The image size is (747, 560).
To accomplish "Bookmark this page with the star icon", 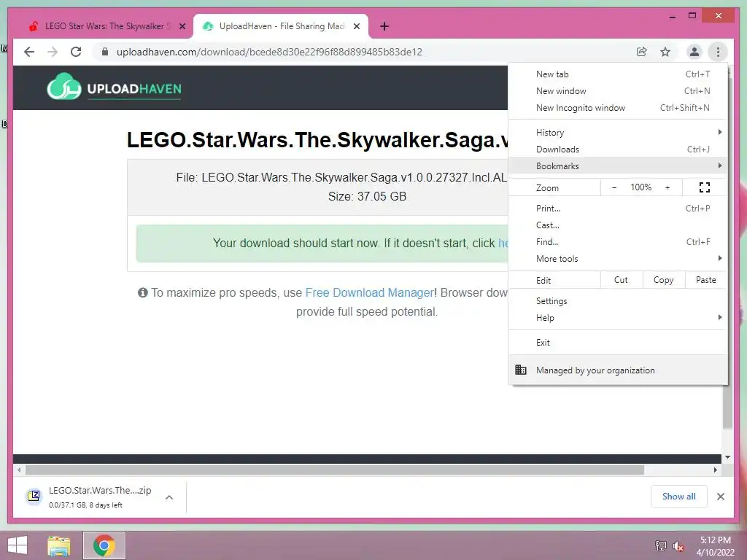I will [x=665, y=52].
